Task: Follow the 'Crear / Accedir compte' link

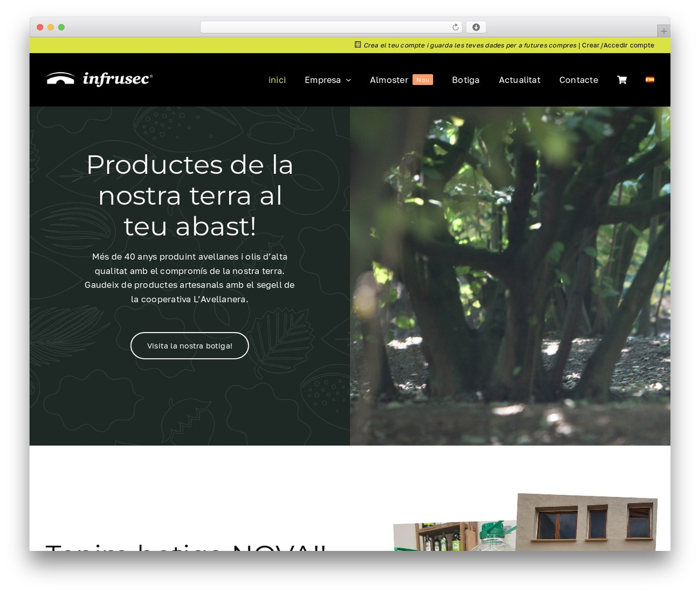Action: click(x=618, y=45)
